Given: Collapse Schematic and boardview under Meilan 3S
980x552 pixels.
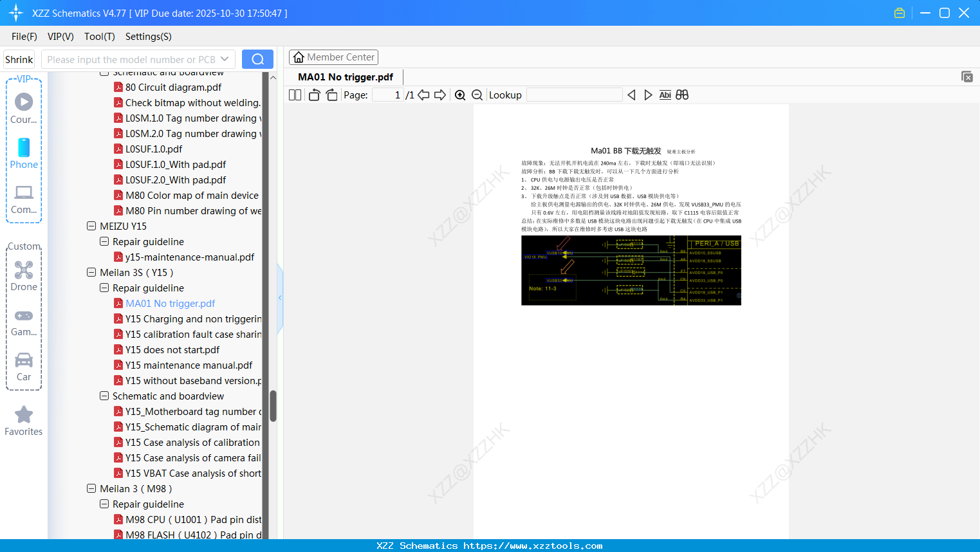Looking at the screenshot, I should [104, 396].
